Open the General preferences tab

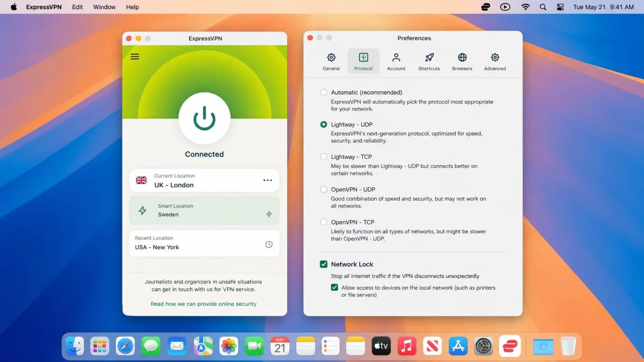point(331,62)
